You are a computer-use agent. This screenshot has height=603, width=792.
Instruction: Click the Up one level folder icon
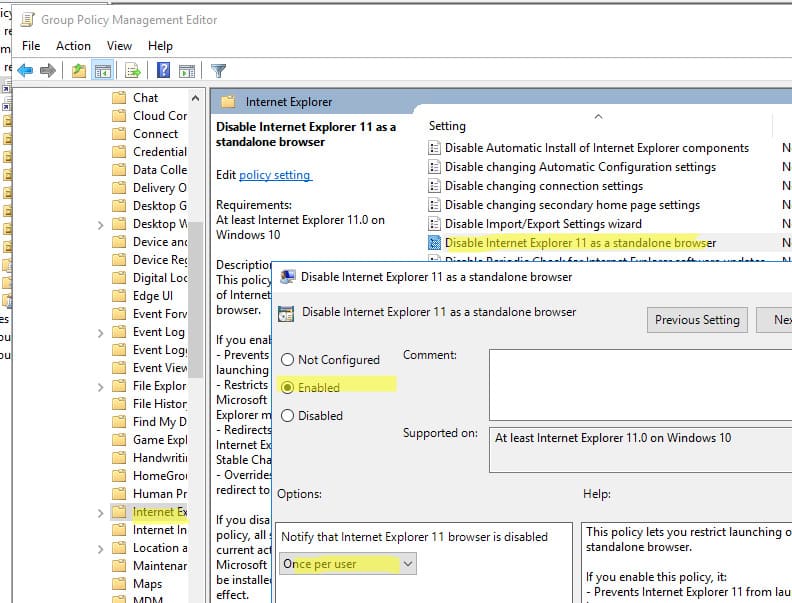pyautogui.click(x=79, y=71)
